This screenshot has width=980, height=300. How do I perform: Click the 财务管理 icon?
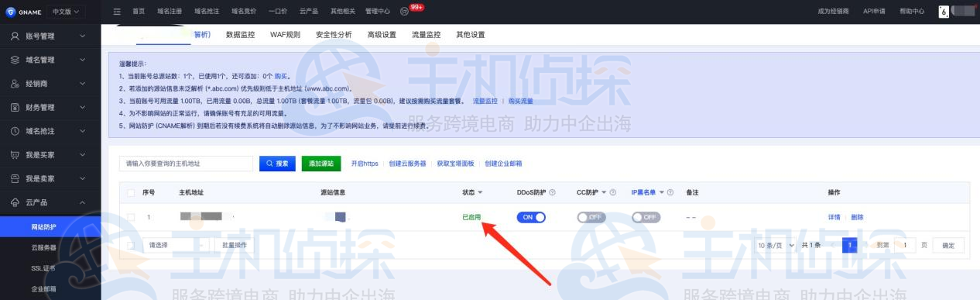coord(14,107)
